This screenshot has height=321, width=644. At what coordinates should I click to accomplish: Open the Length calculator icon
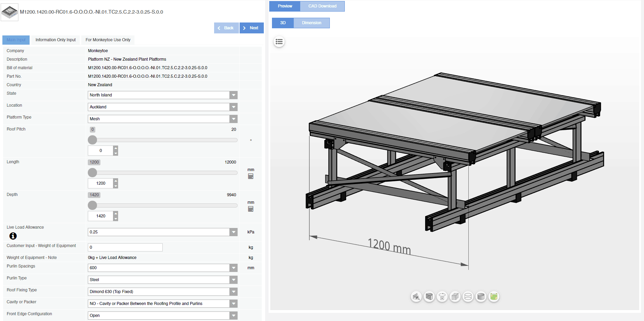251,176
